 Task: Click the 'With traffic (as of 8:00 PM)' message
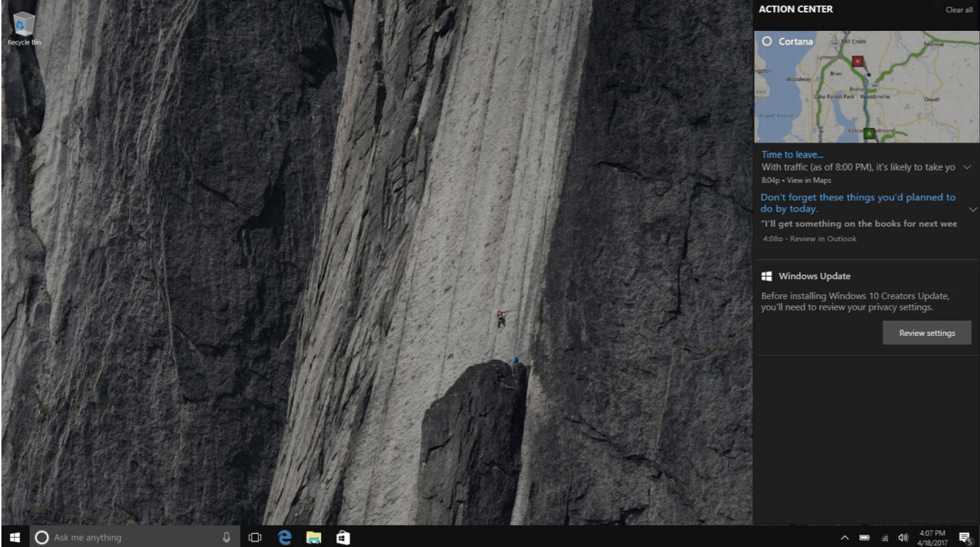[x=858, y=167]
